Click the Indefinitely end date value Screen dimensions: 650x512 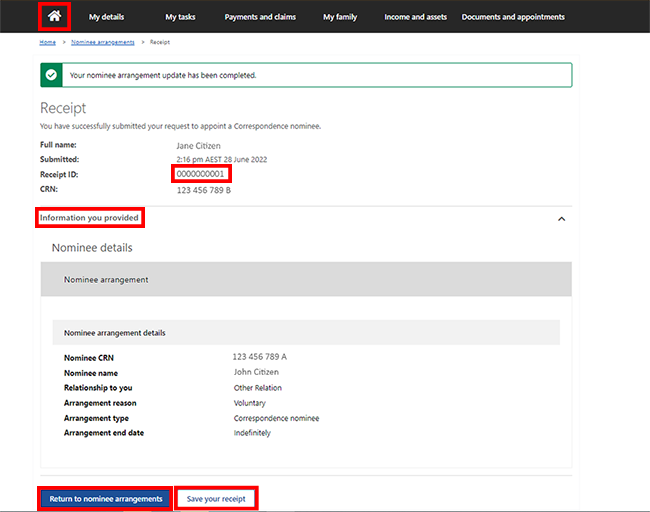[x=252, y=433]
